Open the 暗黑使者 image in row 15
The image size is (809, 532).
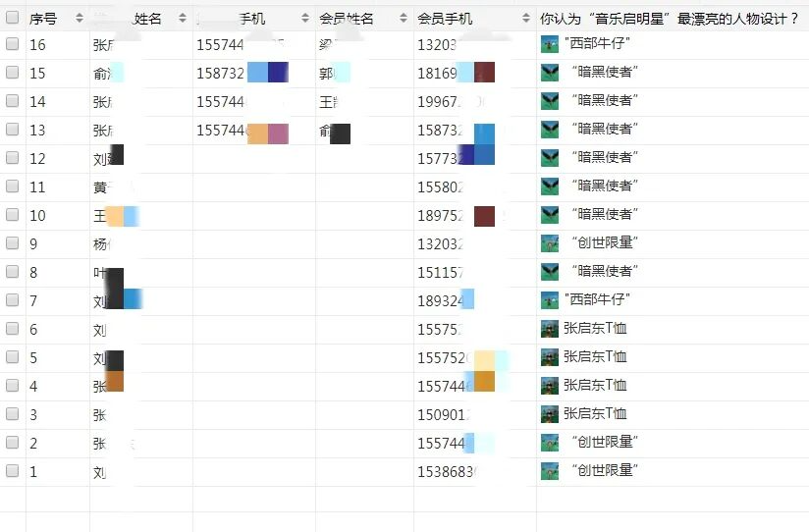click(x=550, y=73)
